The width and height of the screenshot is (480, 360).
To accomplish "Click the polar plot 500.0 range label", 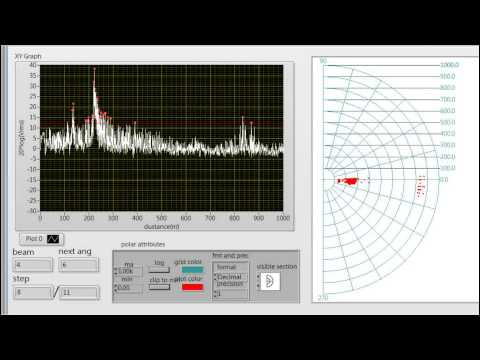I will click(448, 122).
